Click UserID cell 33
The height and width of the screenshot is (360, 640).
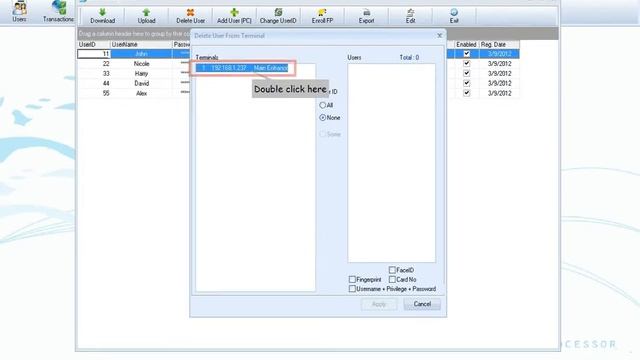(94, 73)
